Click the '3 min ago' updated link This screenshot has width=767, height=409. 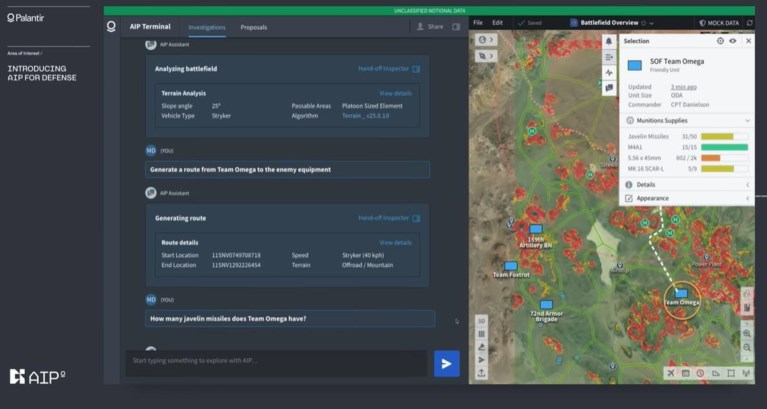683,87
